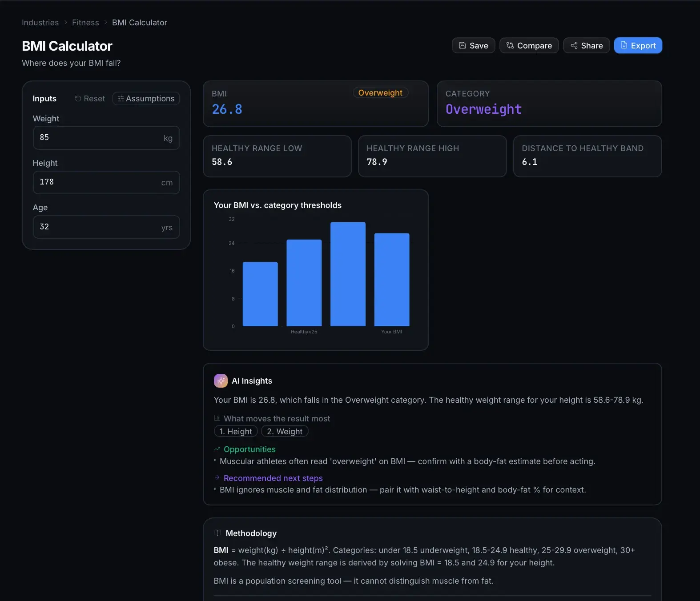
Task: Click the orange Overweight badge
Action: pyautogui.click(x=380, y=92)
